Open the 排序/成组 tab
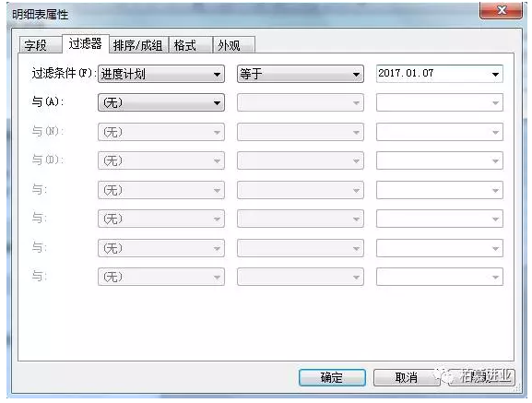Screen dimensions: 532x403 pos(138,45)
